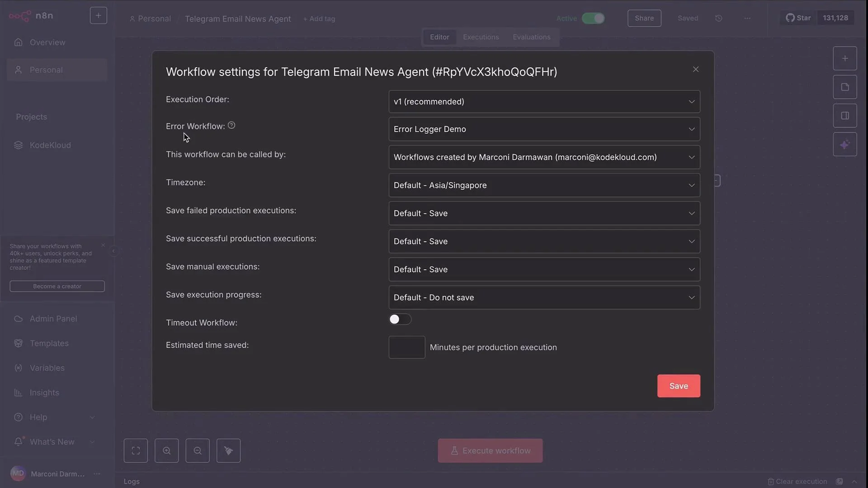Open the Admin Panel cloud icon
The width and height of the screenshot is (868, 488).
(x=18, y=319)
